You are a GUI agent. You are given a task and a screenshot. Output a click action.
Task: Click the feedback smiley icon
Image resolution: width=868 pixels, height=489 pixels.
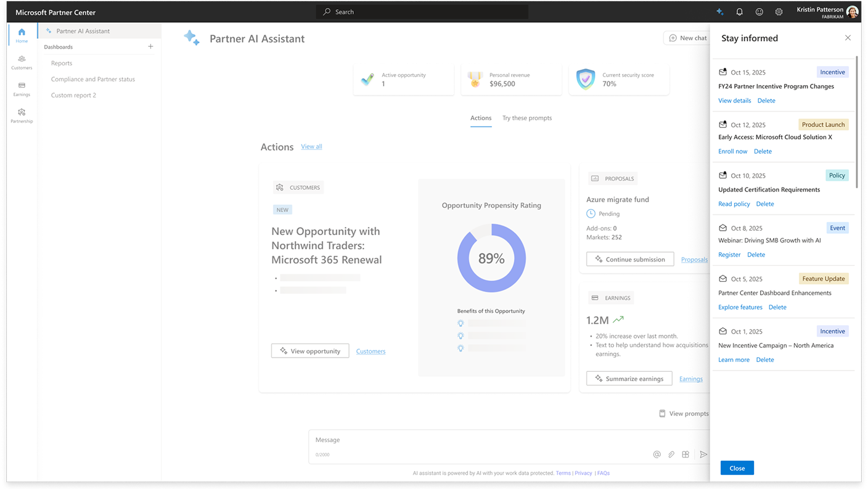tap(759, 12)
